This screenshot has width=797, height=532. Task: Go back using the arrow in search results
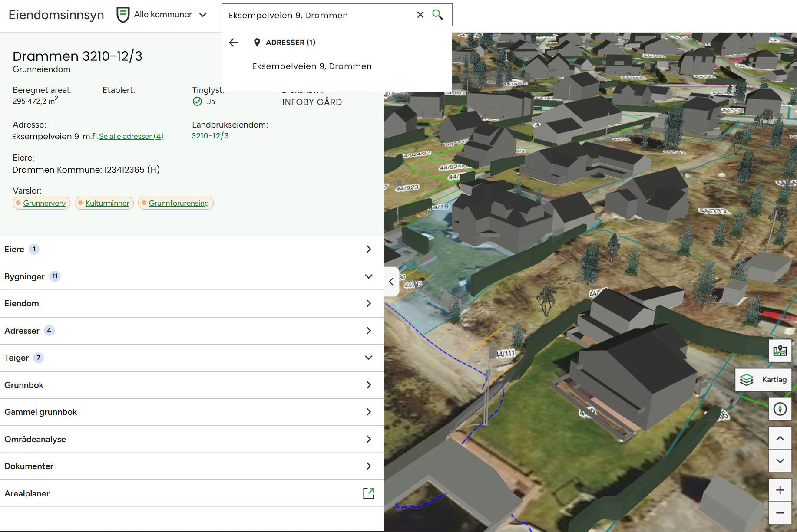point(234,43)
